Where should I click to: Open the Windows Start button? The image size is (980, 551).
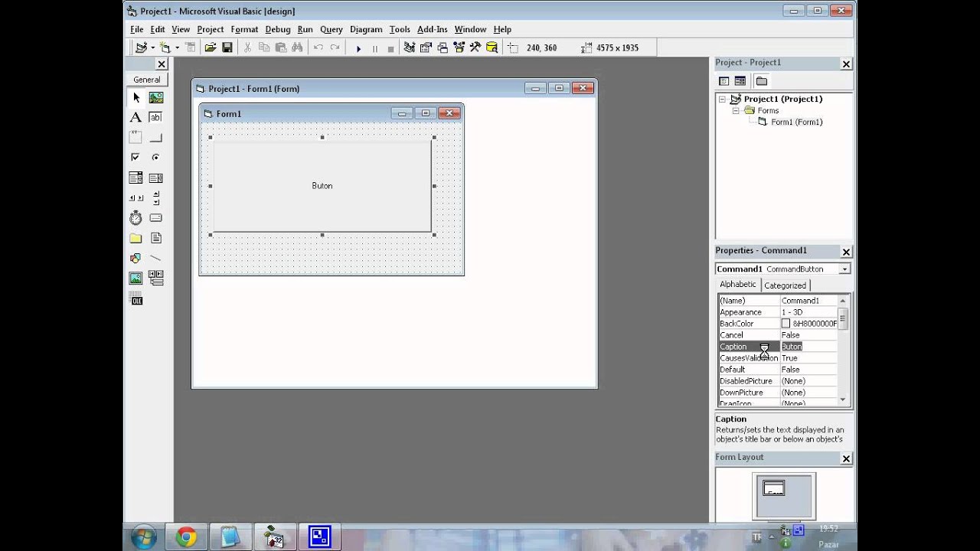click(144, 537)
